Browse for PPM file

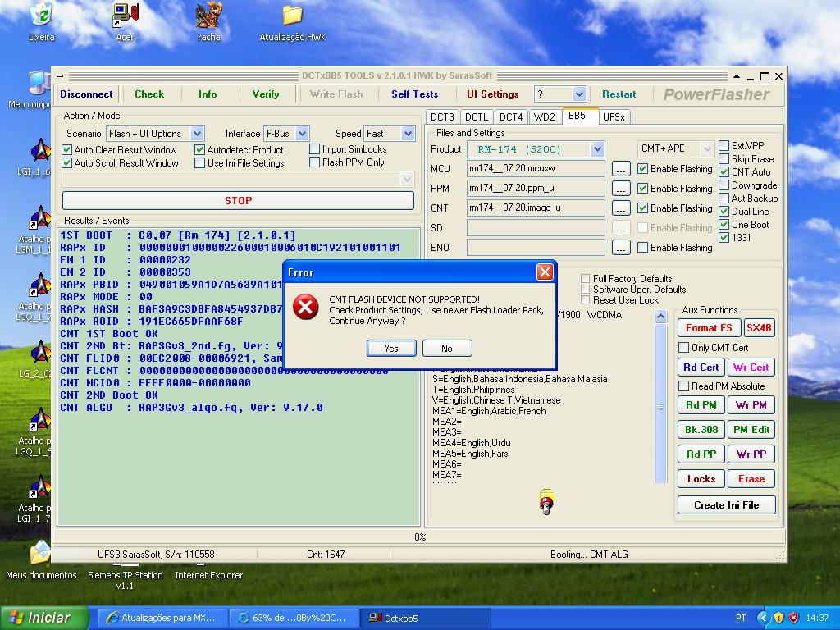point(621,189)
